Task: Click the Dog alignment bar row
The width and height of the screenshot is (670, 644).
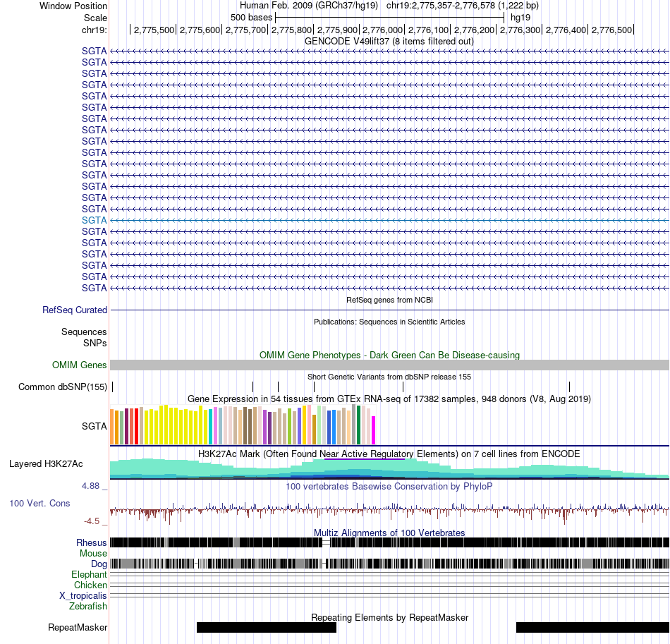Action: pyautogui.click(x=389, y=564)
